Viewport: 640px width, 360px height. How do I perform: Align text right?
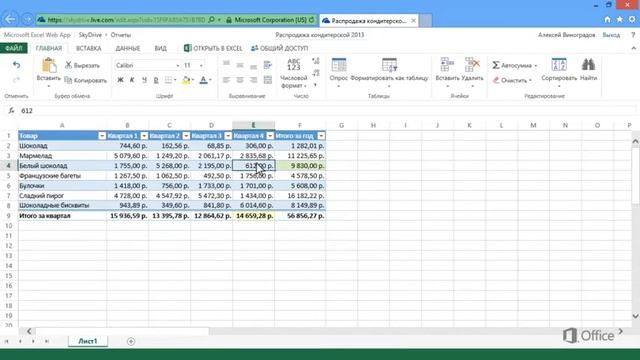(253, 80)
